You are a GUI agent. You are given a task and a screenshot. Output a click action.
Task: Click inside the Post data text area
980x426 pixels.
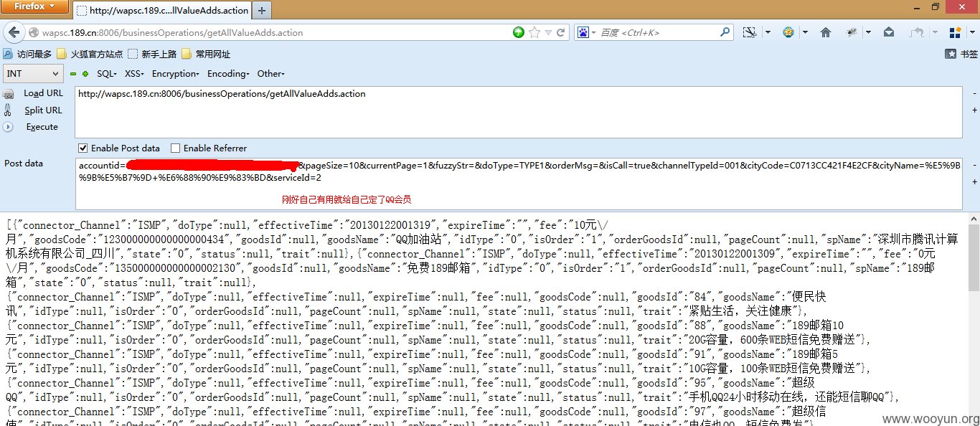coord(519,184)
